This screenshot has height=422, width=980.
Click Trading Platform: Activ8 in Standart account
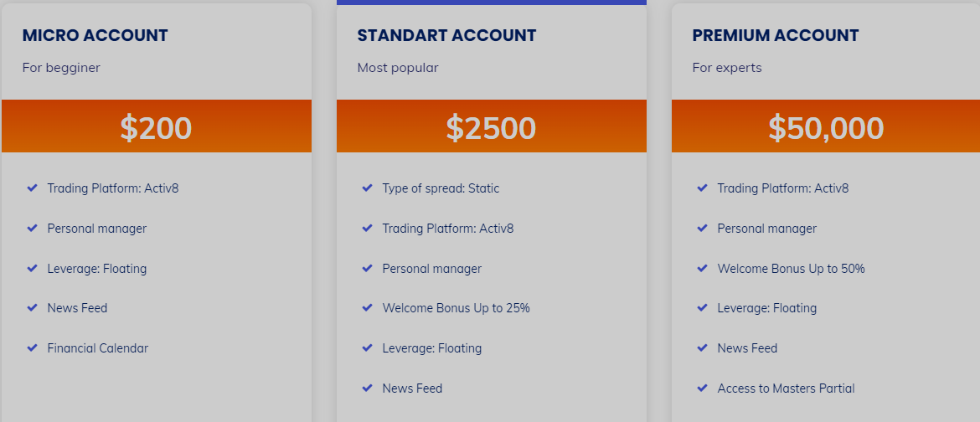tap(448, 229)
